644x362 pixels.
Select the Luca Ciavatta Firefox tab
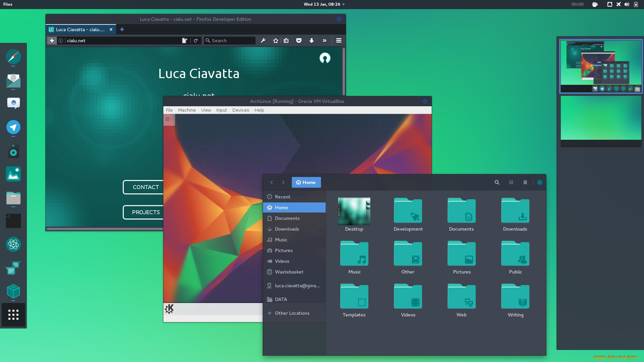pyautogui.click(x=81, y=29)
